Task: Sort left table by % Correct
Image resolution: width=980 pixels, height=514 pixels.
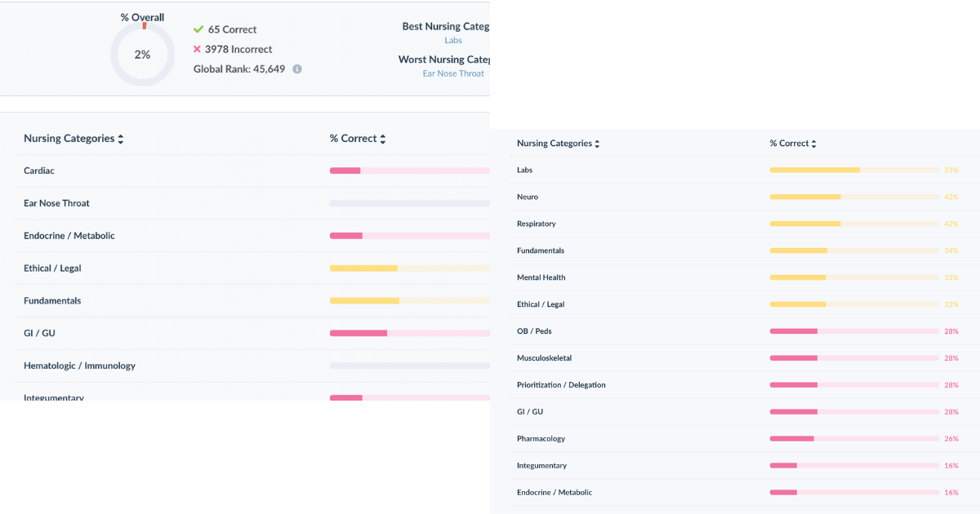Action: 382,140
